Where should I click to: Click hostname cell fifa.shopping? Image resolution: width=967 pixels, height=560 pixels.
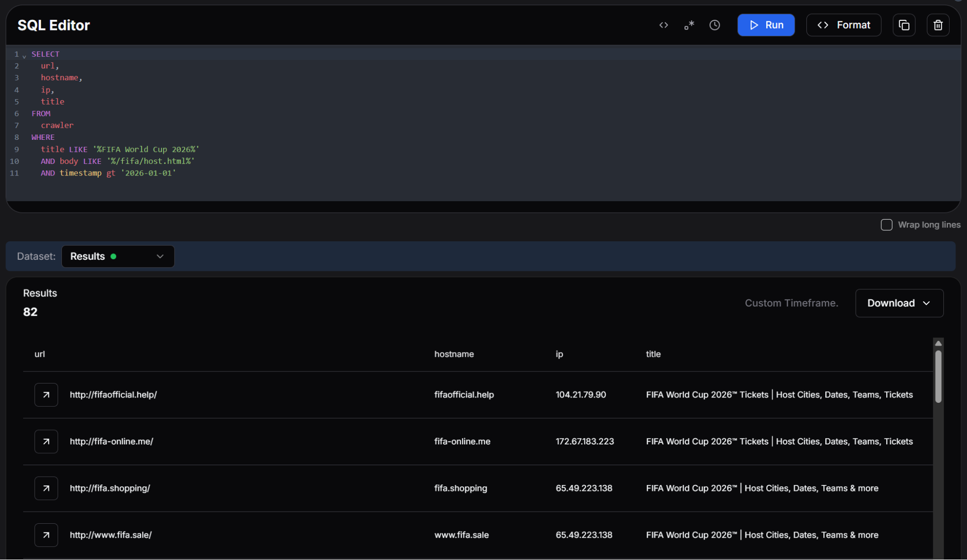tap(461, 488)
